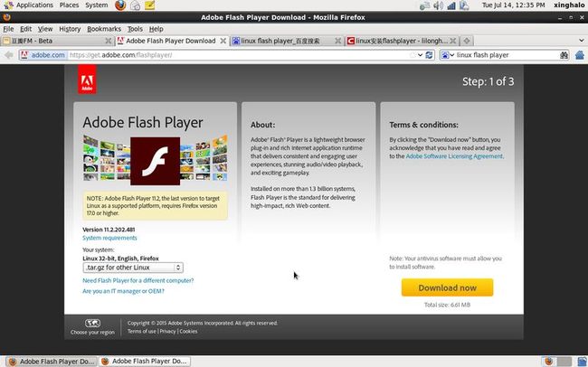The width and height of the screenshot is (588, 367).
Task: Open the Help menu
Action: pos(156,29)
